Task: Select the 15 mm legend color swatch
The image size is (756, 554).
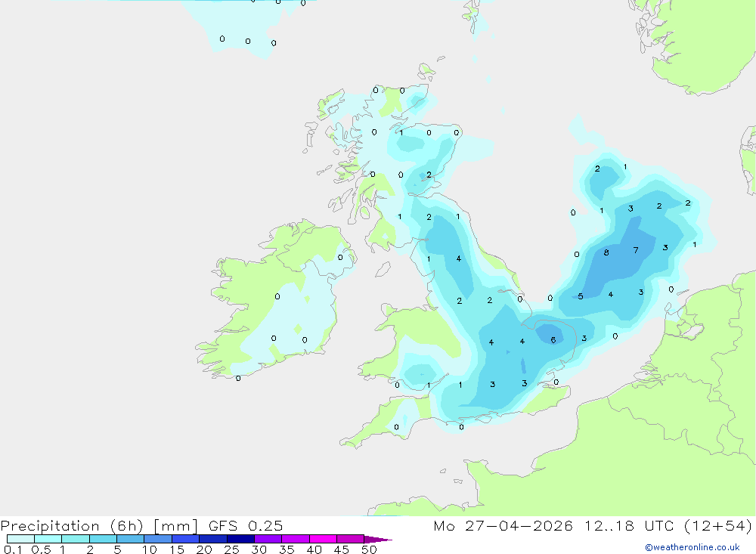Action: (x=186, y=539)
